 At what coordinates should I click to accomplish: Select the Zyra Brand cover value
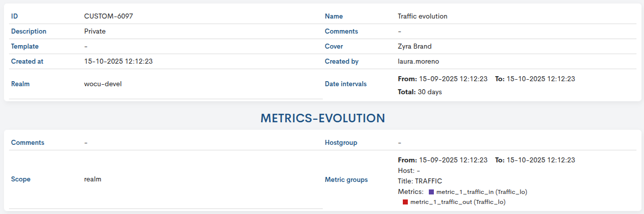(x=414, y=46)
